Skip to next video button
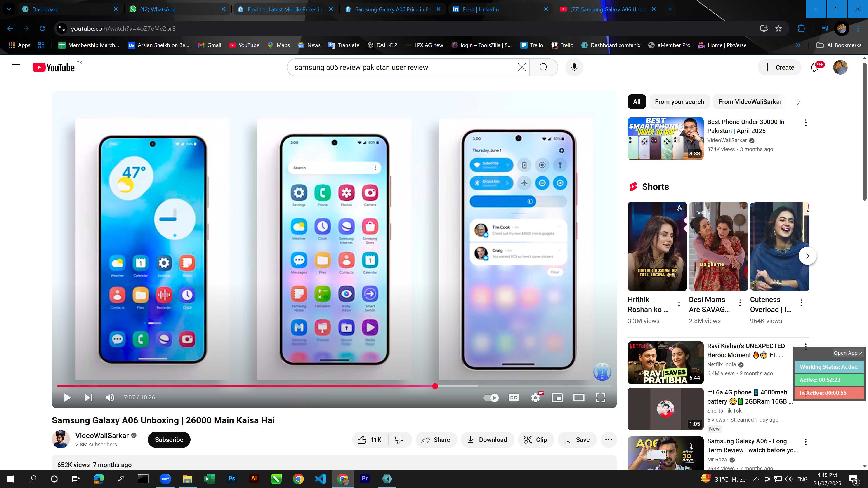868x488 pixels. 89,397
